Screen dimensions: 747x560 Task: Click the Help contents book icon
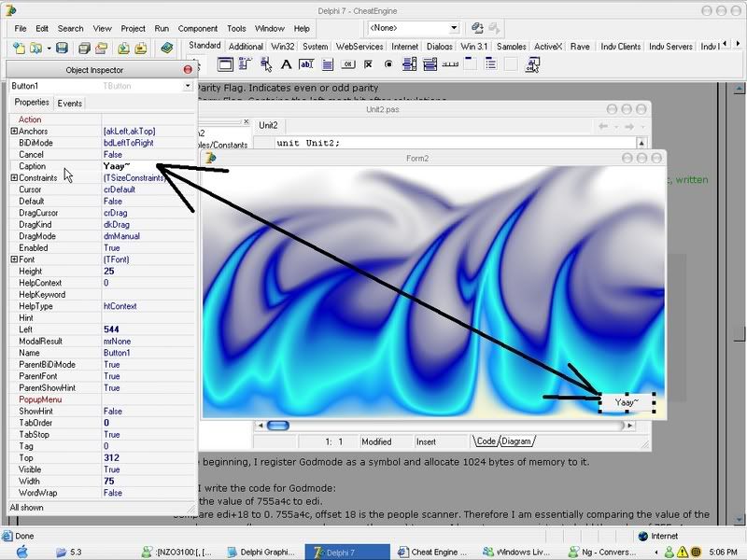point(166,47)
